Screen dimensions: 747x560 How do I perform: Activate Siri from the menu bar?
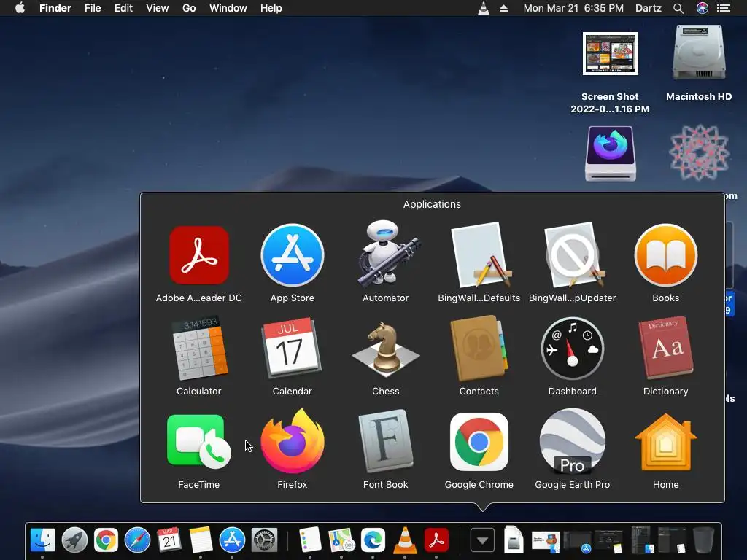(703, 8)
